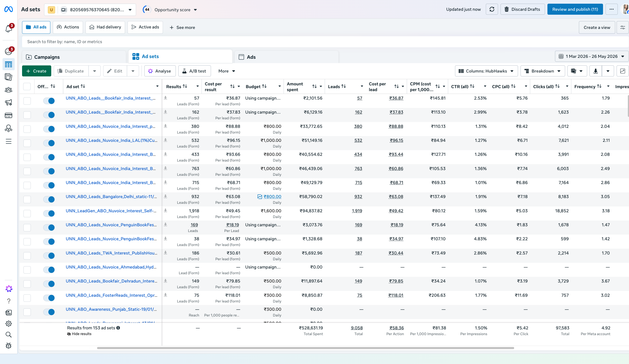Open the UNN_LeadGen_ABO_Nuvoice_Interest_Self ad set link

pyautogui.click(x=111, y=211)
